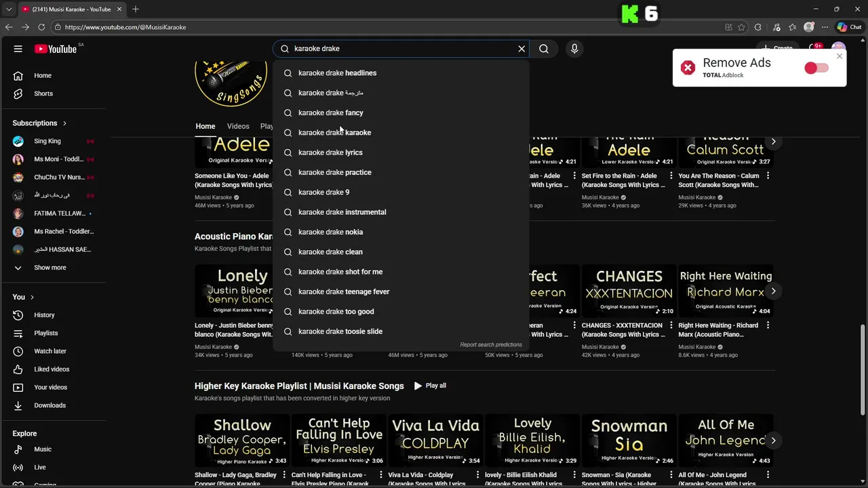Choose suggestion karaoke drake toosie slide
868x488 pixels.
pos(401,331)
